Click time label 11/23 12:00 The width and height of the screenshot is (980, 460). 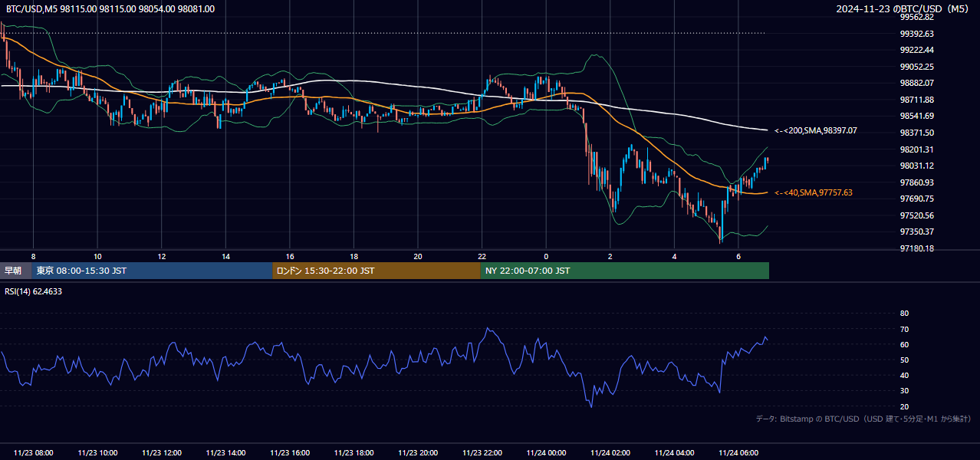tap(162, 453)
